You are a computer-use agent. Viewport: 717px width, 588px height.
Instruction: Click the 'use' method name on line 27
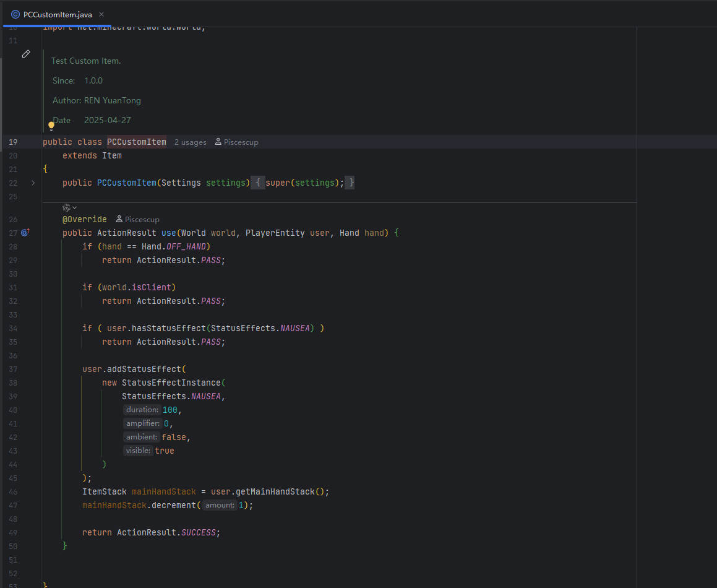pos(169,233)
